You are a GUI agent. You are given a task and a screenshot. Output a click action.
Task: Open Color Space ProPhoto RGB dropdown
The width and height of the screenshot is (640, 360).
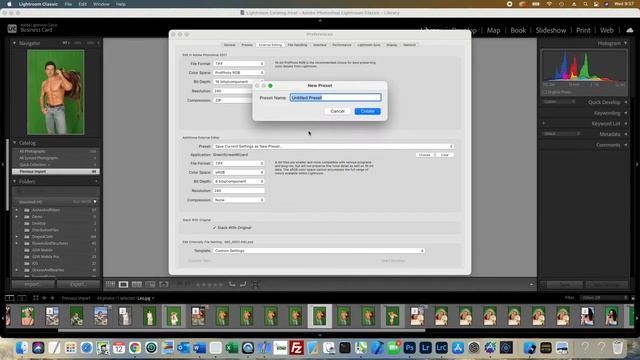coord(239,73)
